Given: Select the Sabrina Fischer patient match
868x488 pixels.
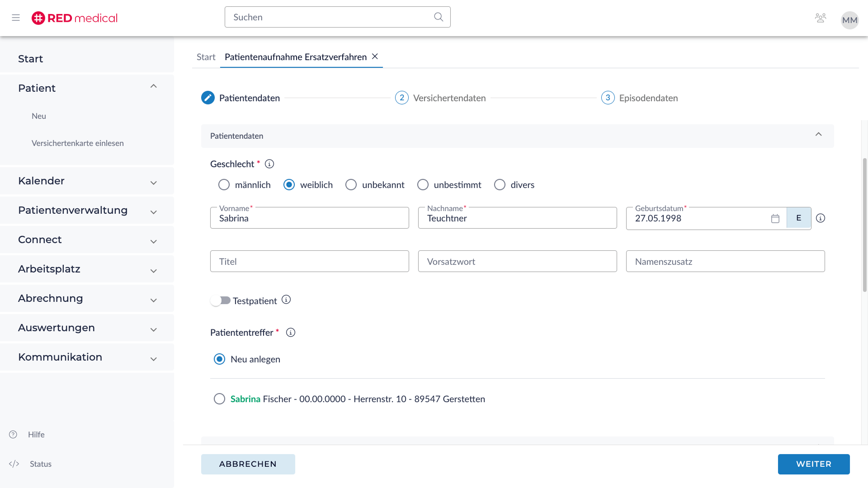Looking at the screenshot, I should click(219, 399).
